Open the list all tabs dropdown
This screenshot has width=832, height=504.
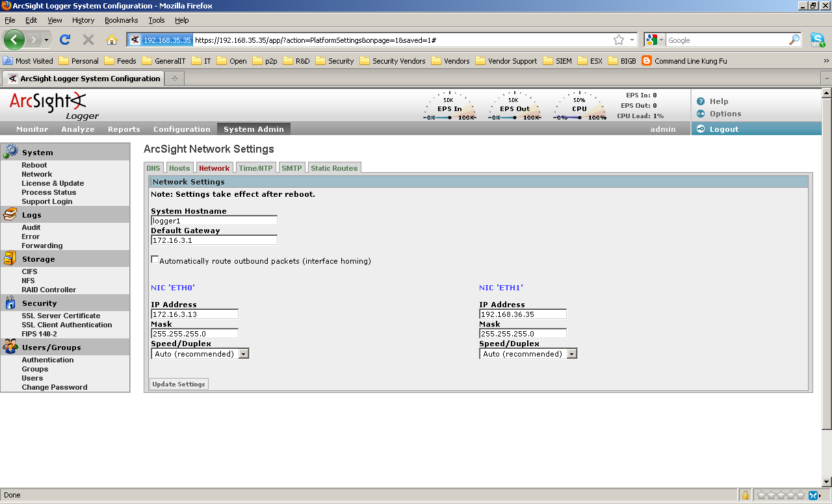(826, 78)
